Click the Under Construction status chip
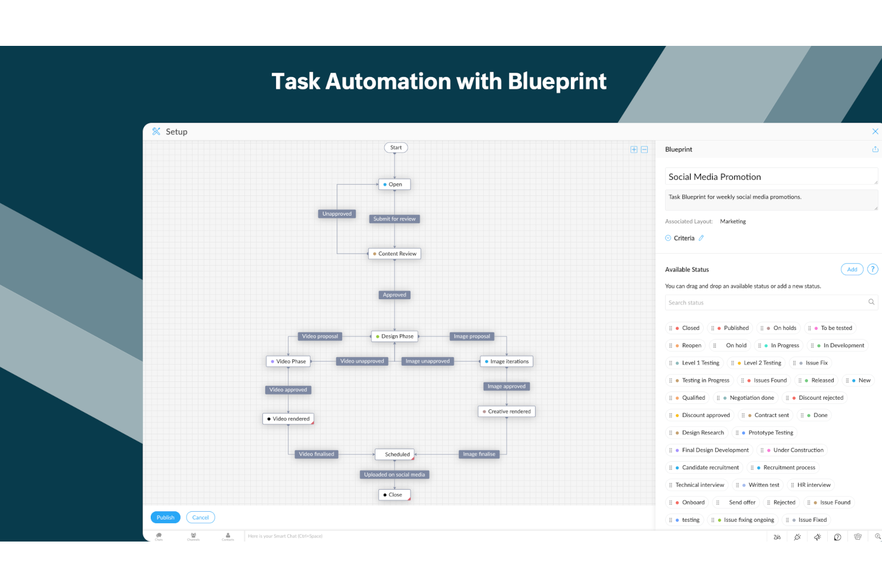Image resolution: width=882 pixels, height=588 pixels. [793, 450]
